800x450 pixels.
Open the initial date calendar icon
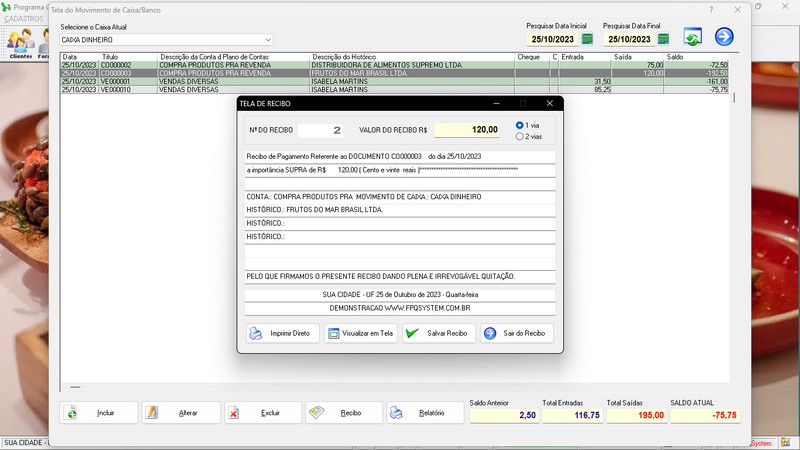[587, 39]
